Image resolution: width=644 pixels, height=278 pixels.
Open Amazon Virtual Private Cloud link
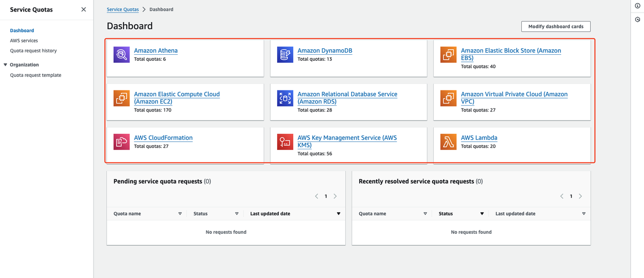pos(514,98)
